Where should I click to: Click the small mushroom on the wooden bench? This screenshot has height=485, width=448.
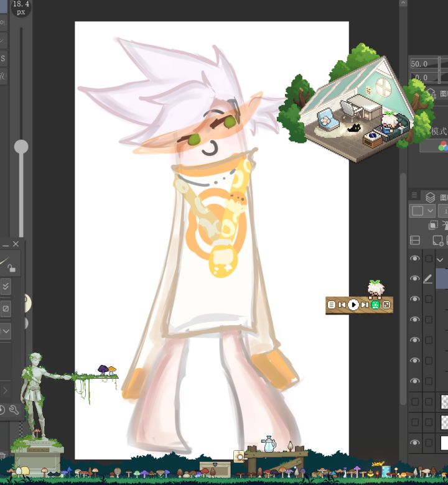[x=290, y=446]
